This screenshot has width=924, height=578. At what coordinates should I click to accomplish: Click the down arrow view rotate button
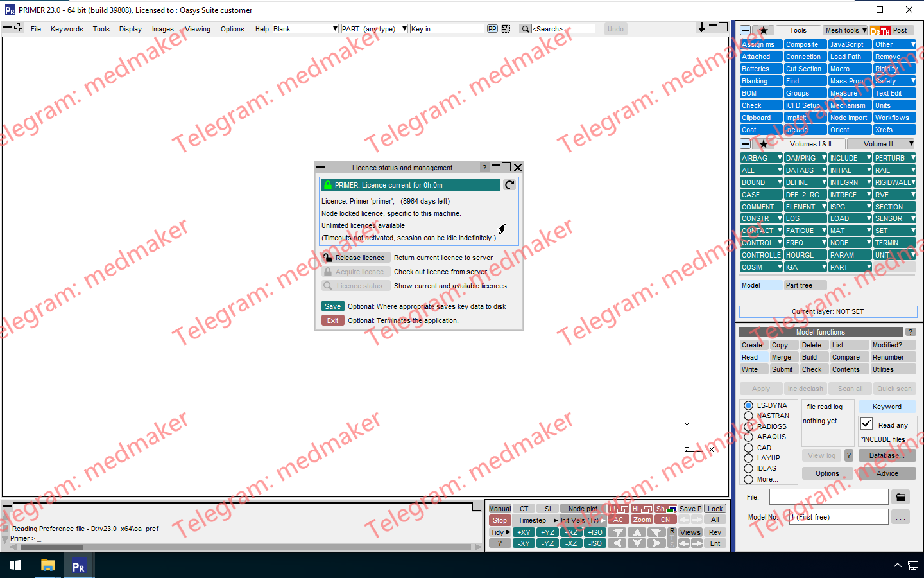[637, 543]
